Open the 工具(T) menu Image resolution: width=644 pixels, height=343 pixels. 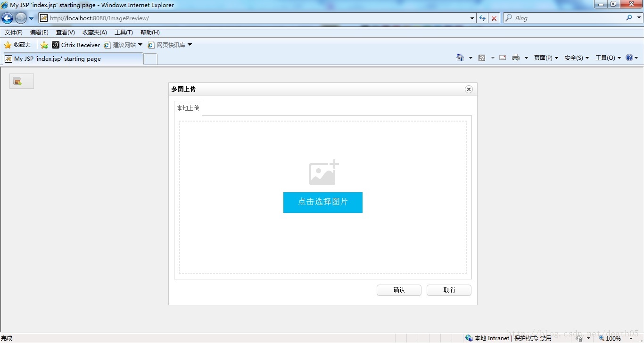[x=124, y=33]
